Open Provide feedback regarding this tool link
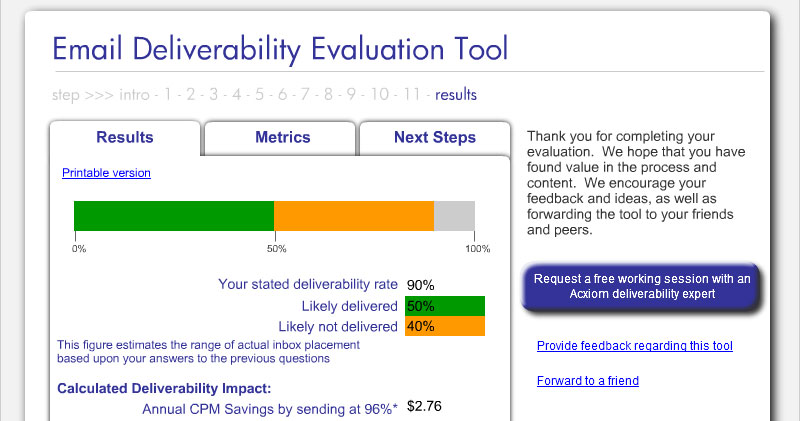The height and width of the screenshot is (421, 800). click(x=635, y=346)
